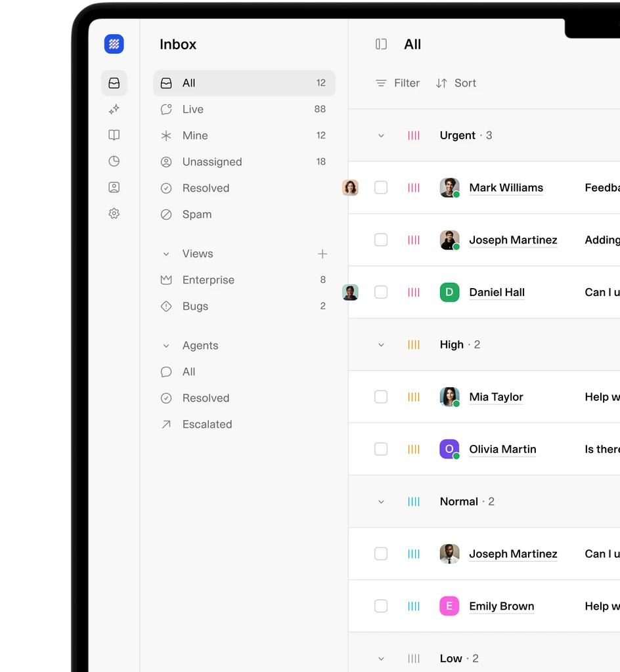Open Olivia Martin's contact name link

pos(502,449)
